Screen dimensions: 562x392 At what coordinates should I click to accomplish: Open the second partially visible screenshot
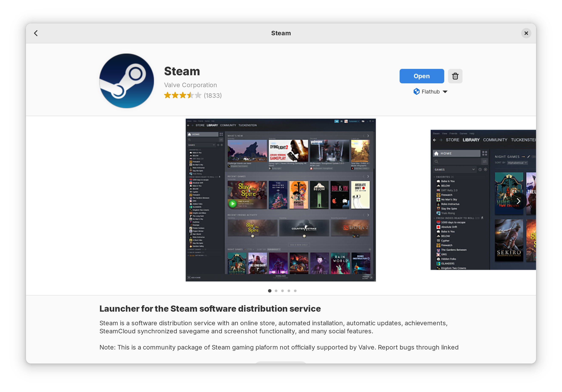[483, 200]
